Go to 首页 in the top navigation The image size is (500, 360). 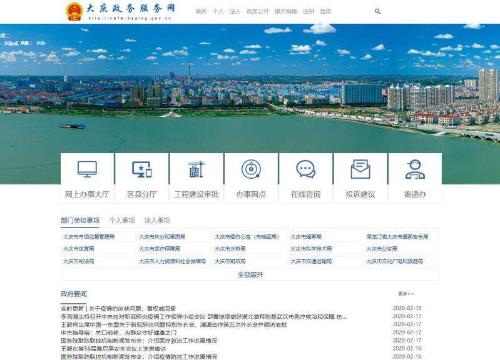click(201, 11)
